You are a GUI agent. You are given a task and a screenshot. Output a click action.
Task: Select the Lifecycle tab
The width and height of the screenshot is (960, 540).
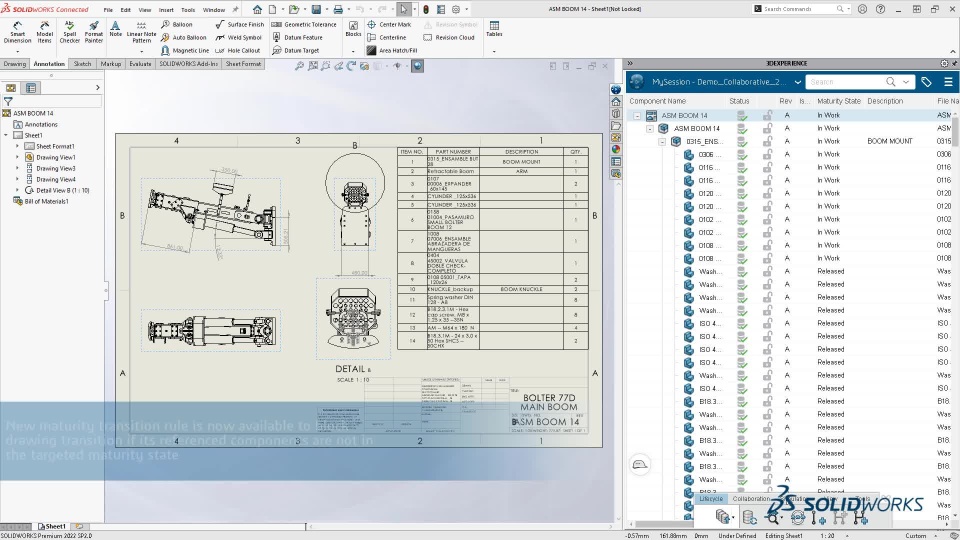tap(711, 499)
